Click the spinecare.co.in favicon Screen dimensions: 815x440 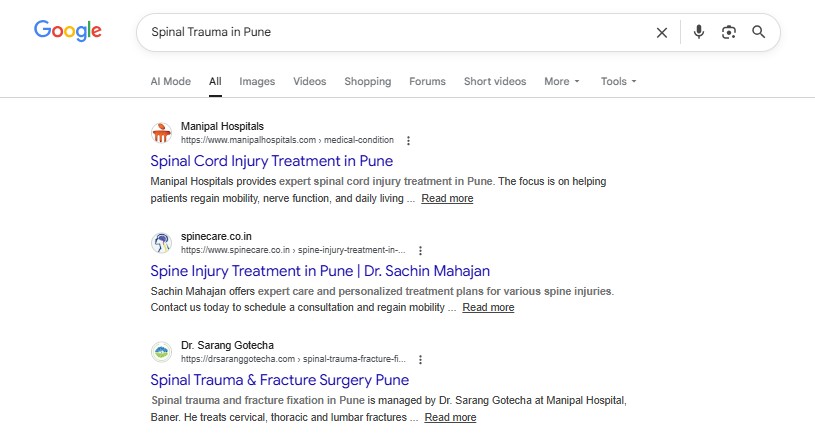[x=161, y=243]
